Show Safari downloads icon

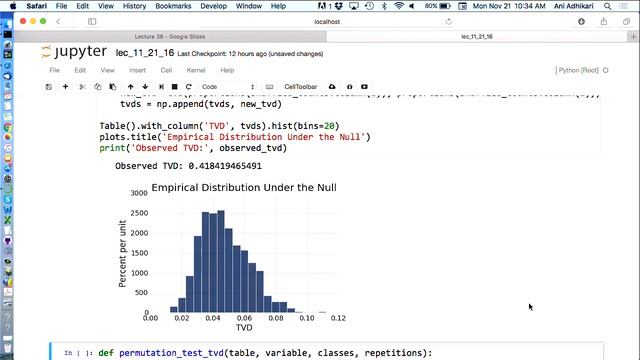click(x=581, y=21)
